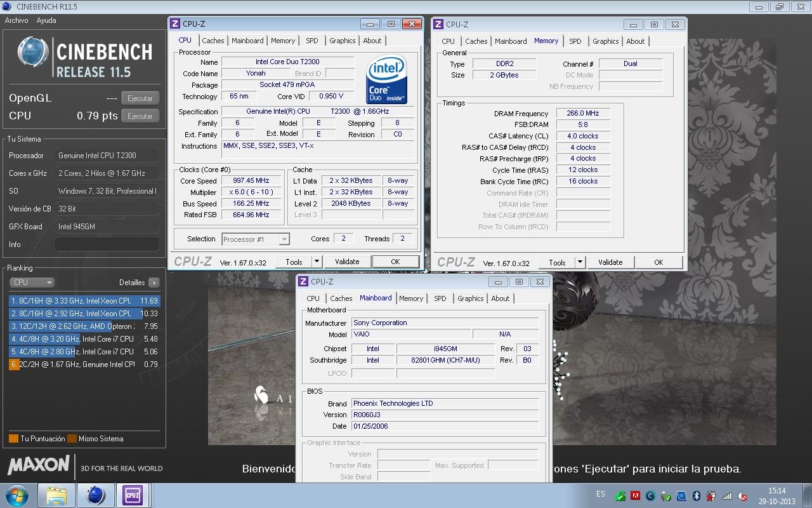812x508 pixels.
Task: Click the DRAM Frequency value 266.0 MHz
Action: click(583, 114)
